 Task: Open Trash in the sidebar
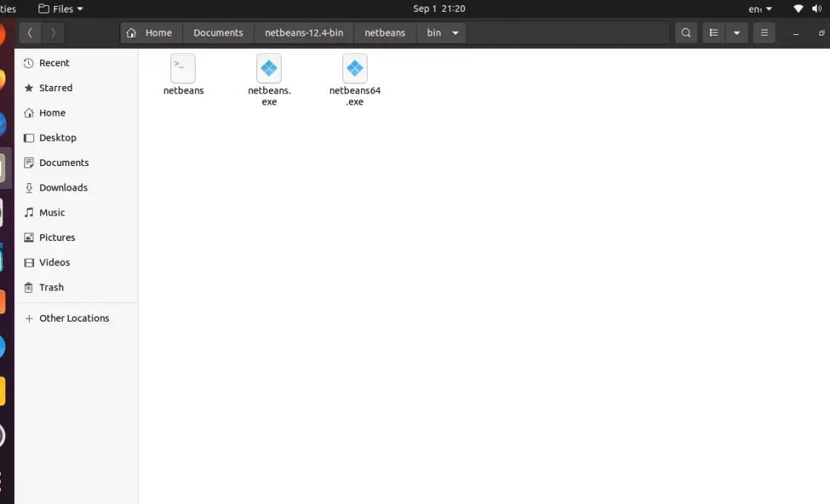76,287
